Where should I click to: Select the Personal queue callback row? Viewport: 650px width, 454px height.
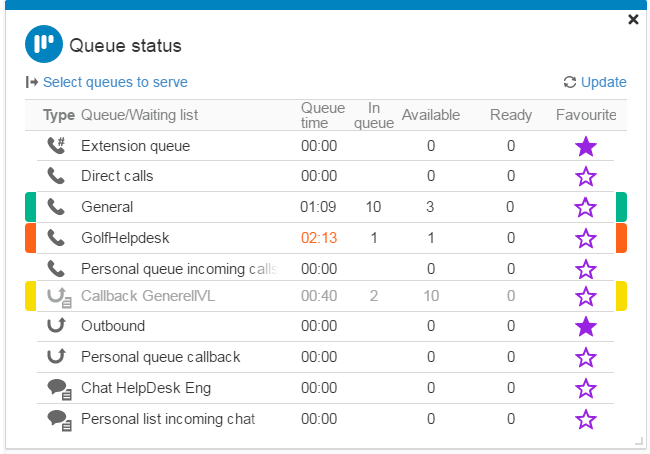pyautogui.click(x=160, y=357)
